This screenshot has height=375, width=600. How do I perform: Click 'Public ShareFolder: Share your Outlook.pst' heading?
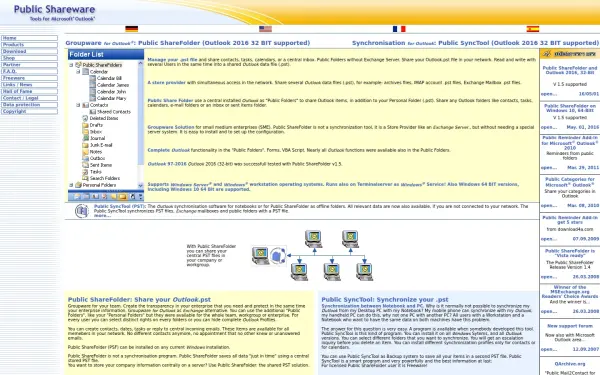(x=139, y=300)
